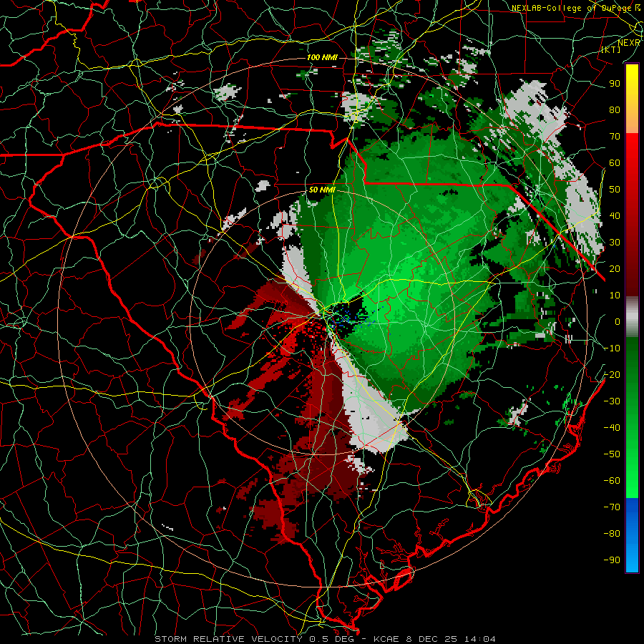Click "0.5 DEG" in the bottom caption
Screen dimensions: 644x644
(x=333, y=639)
